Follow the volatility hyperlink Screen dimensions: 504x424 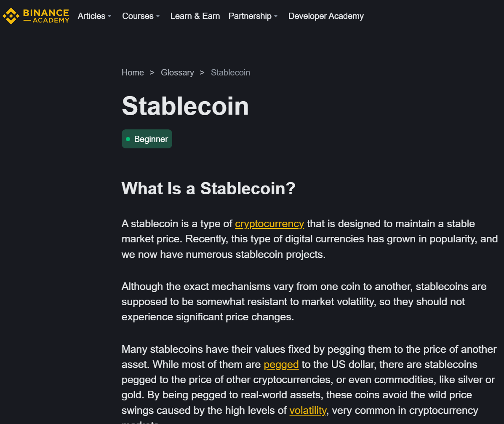(x=308, y=411)
